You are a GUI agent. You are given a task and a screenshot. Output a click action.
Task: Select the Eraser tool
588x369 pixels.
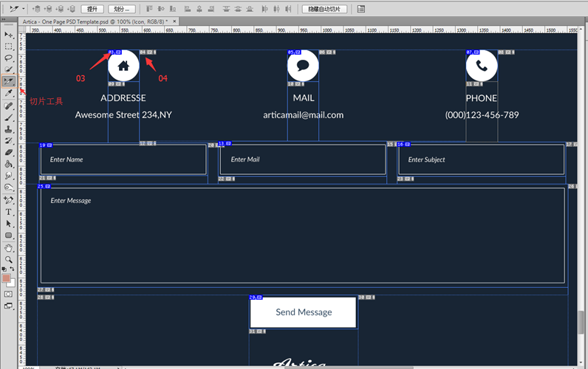[9, 152]
